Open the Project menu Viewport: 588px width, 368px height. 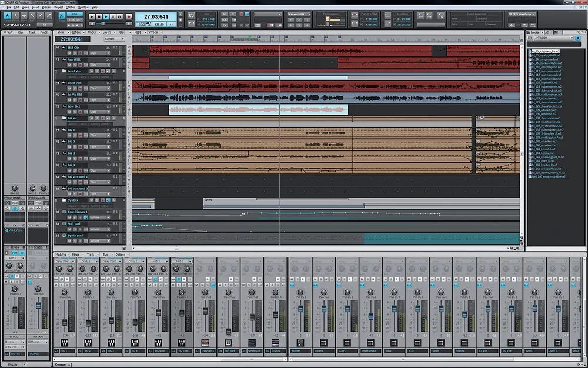59,7
